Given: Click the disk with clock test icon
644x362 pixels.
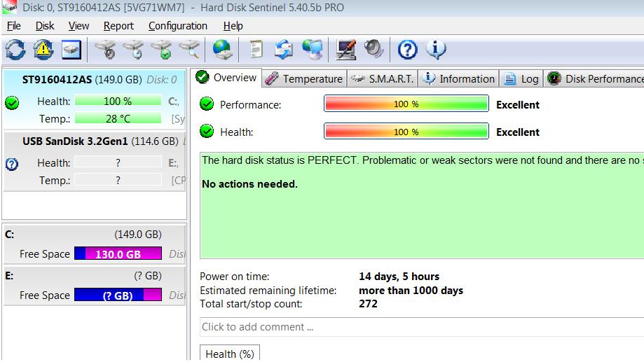Looking at the screenshot, I should coord(133,50).
